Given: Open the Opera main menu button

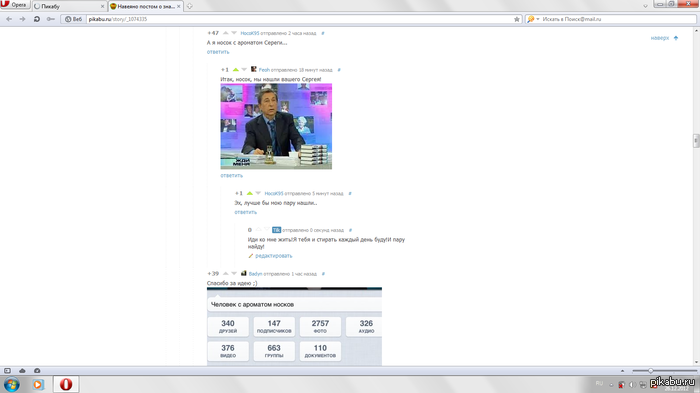Looking at the screenshot, I should pyautogui.click(x=15, y=5).
